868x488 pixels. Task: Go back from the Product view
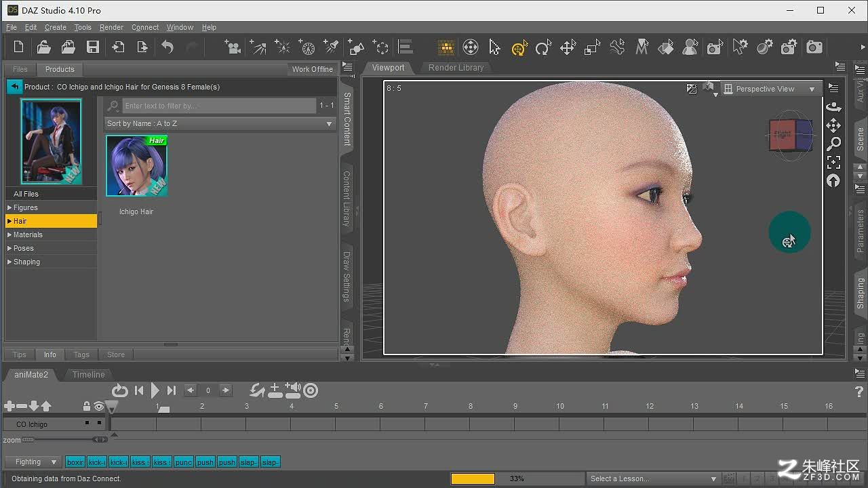[15, 87]
